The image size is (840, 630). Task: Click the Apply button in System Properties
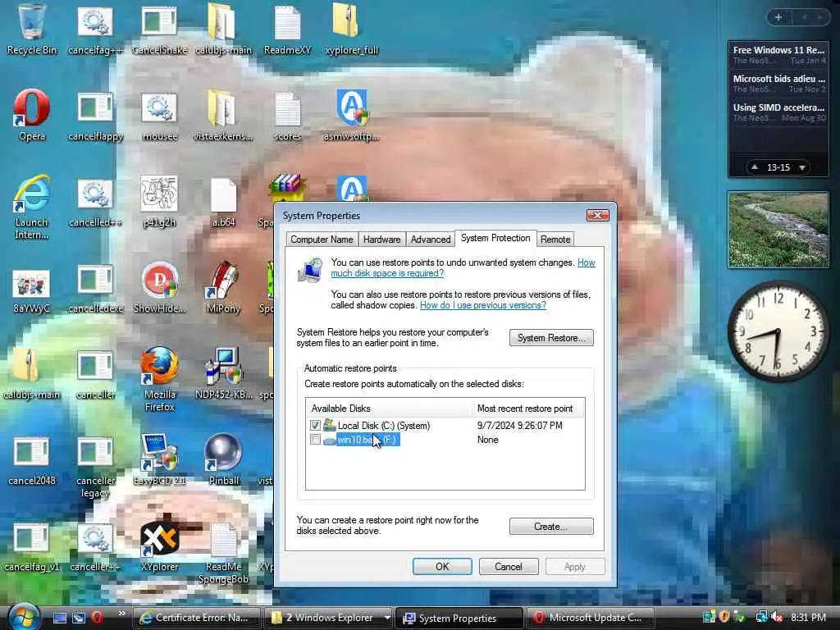575,567
